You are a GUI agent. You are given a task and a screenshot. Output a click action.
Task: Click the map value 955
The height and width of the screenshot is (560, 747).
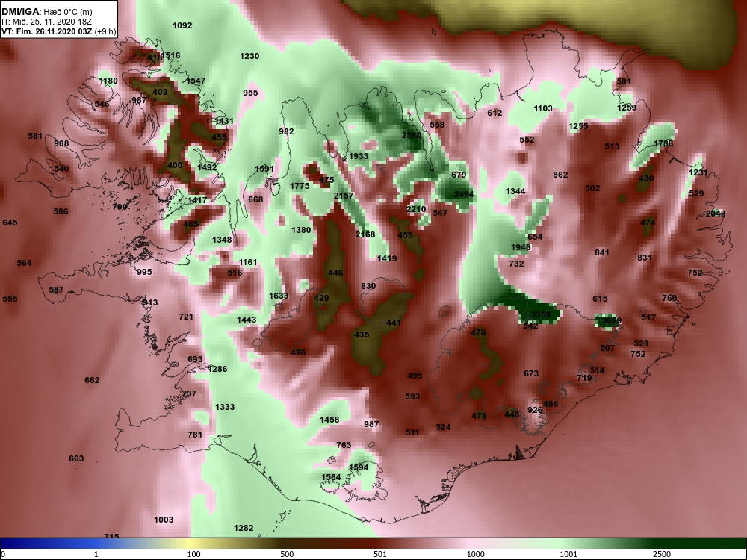pos(250,93)
